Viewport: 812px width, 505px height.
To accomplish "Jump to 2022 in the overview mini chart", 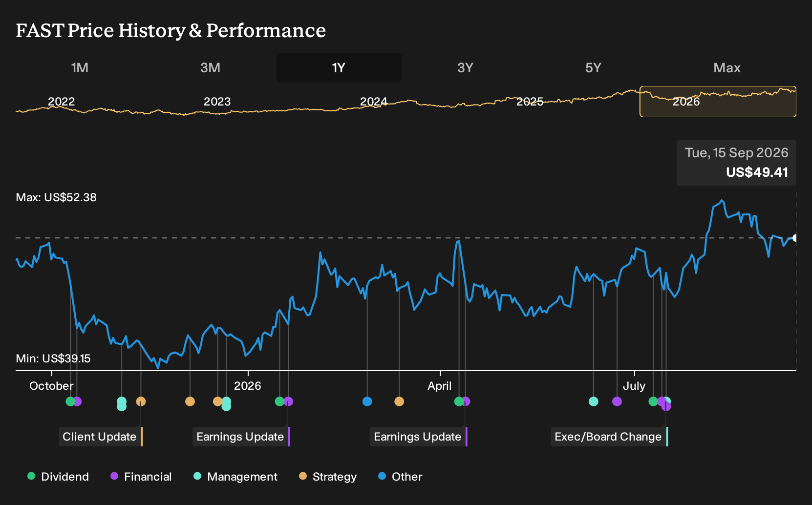I will pyautogui.click(x=62, y=102).
